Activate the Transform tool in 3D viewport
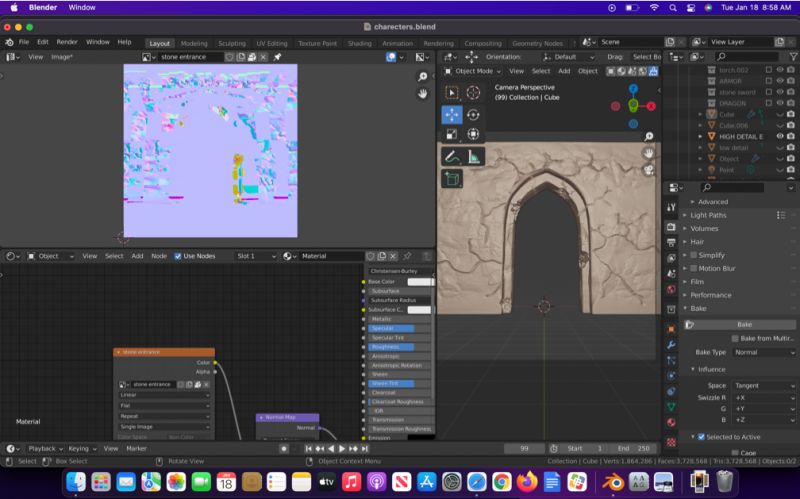Viewport: 800px width, 499px height. pyautogui.click(x=473, y=134)
